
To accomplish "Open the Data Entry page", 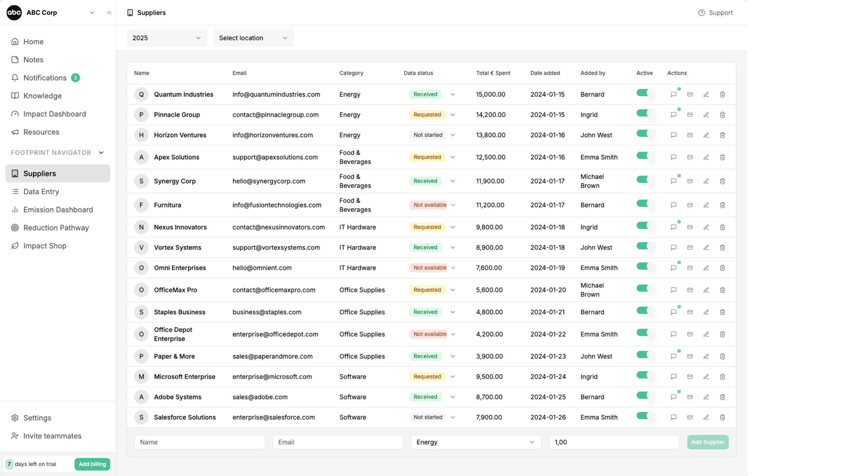I will pyautogui.click(x=41, y=191).
